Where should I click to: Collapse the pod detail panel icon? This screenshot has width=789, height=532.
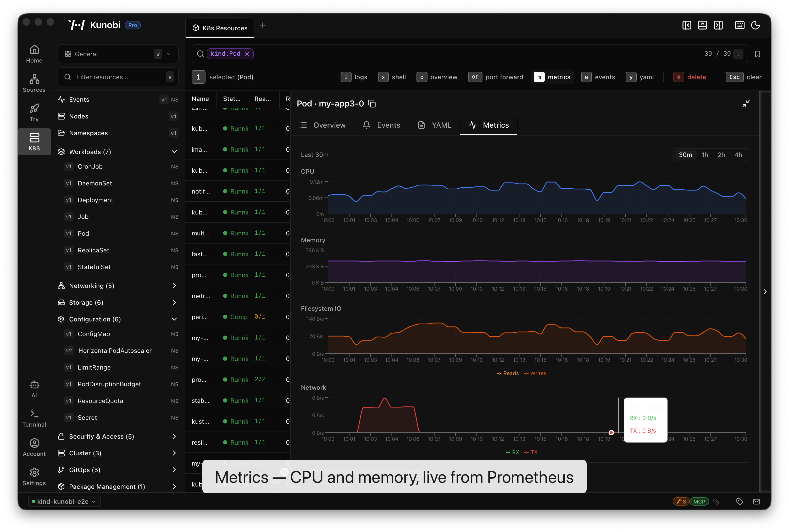(x=746, y=104)
